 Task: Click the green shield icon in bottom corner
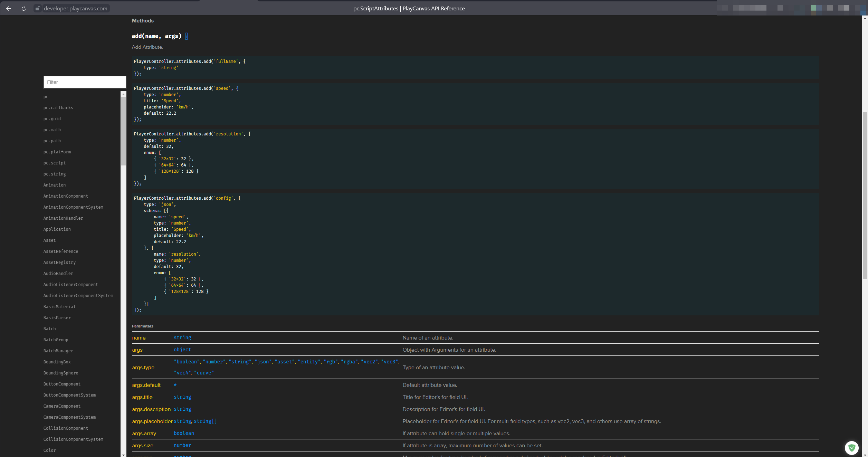coord(852,448)
